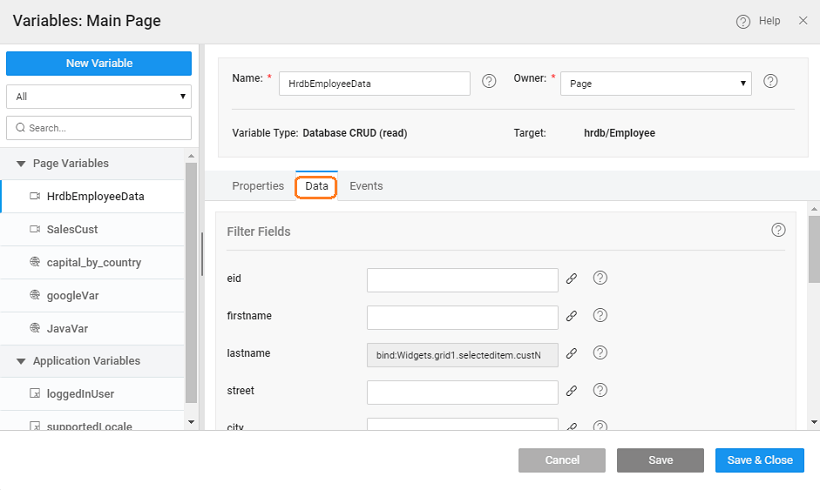Switch to the Events tab
This screenshot has width=820, height=490.
coord(366,186)
